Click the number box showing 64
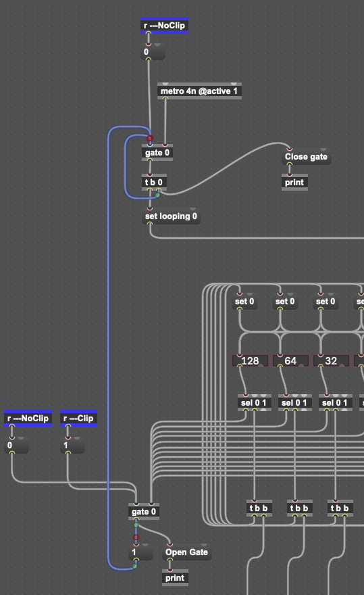364x595 pixels. (x=290, y=360)
